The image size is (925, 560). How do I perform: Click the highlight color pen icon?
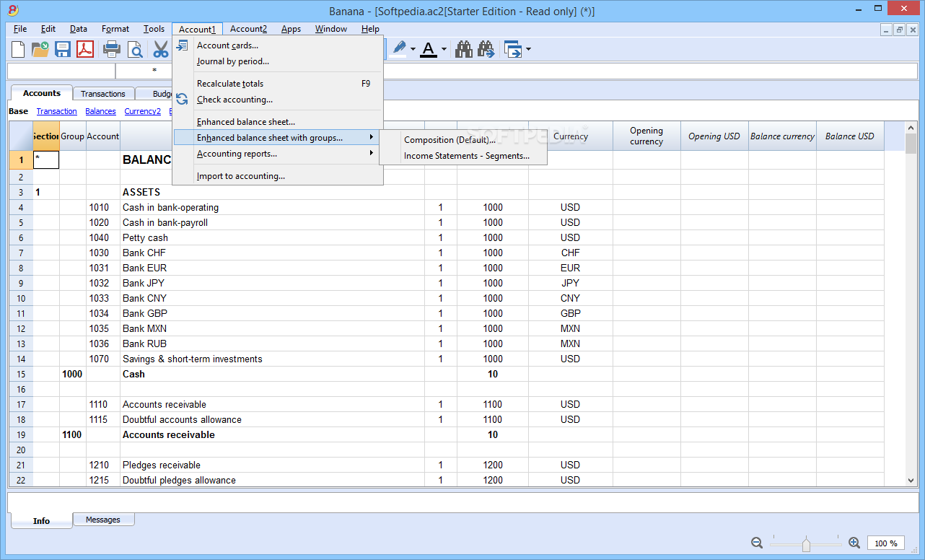(x=399, y=49)
